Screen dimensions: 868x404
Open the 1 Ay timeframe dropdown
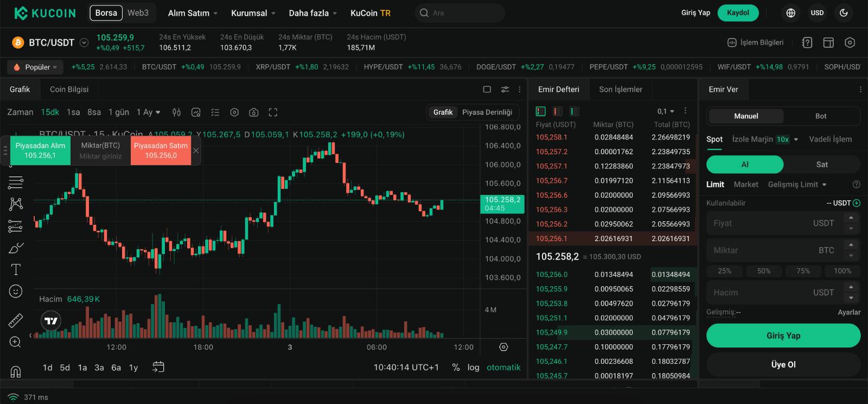click(149, 112)
